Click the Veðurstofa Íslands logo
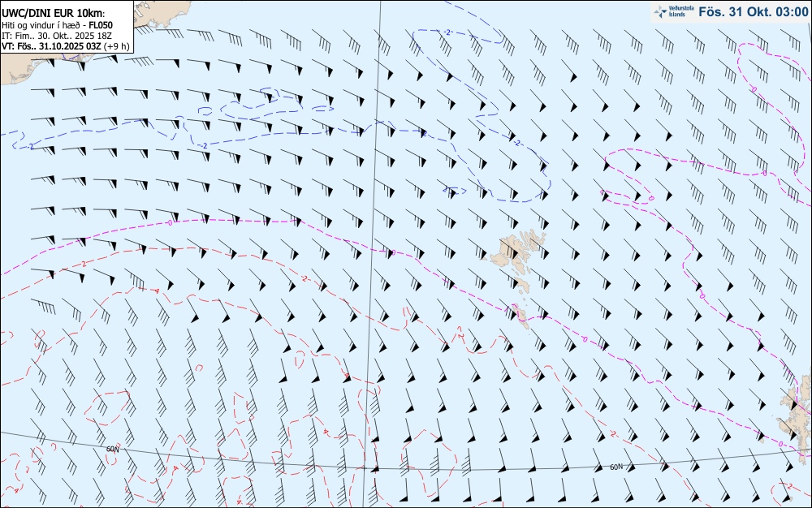 (x=674, y=11)
